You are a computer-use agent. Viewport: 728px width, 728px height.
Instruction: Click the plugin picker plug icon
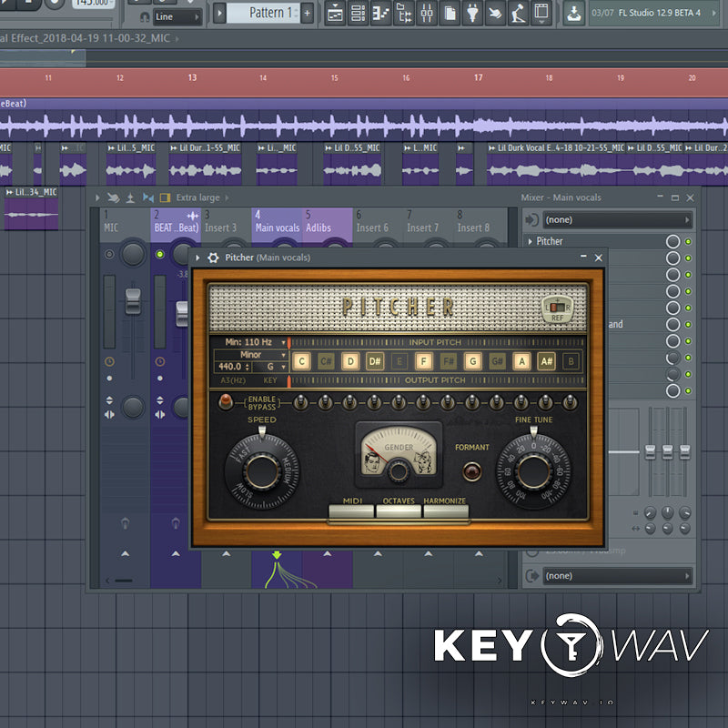click(x=473, y=13)
